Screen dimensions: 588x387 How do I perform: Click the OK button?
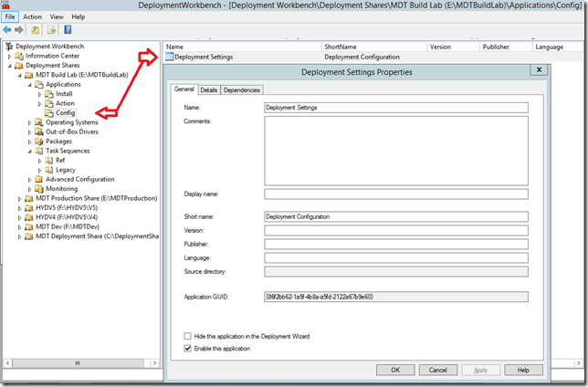(x=394, y=370)
